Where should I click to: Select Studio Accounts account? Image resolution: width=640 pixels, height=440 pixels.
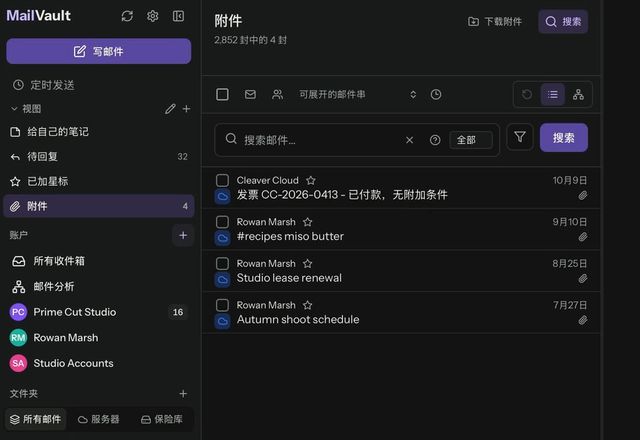(x=98, y=363)
